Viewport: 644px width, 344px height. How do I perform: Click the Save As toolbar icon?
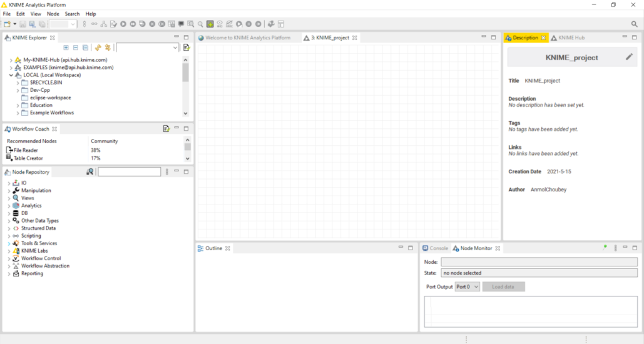[x=32, y=24]
